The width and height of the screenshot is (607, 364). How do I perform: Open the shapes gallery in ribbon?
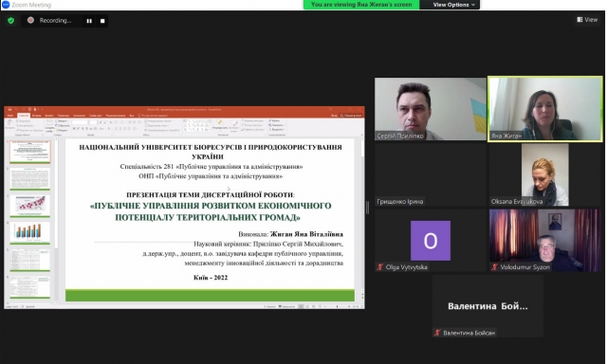pos(197,125)
